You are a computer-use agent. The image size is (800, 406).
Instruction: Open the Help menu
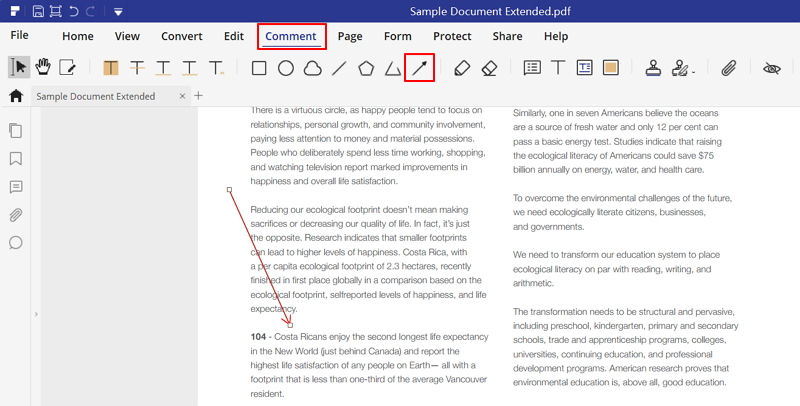[556, 36]
